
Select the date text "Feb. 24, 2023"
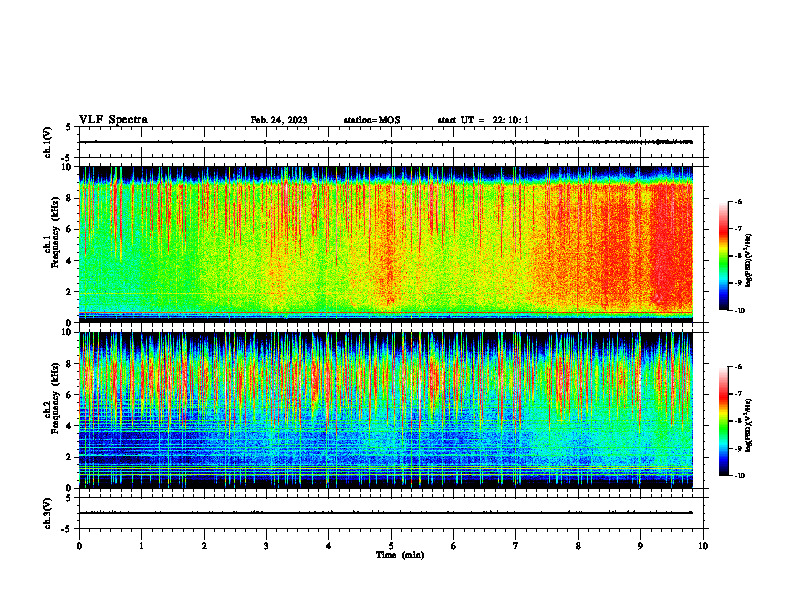279,120
